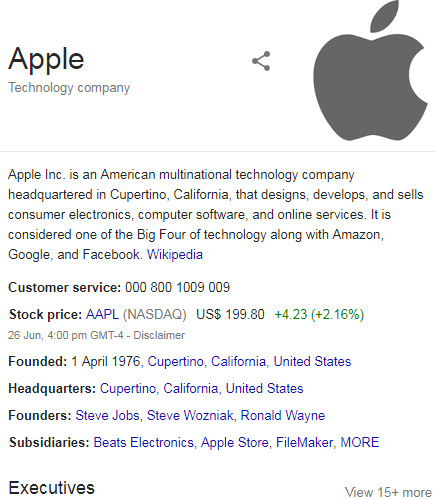
Task: Open the Apple Store subsidiary link
Action: [x=235, y=443]
